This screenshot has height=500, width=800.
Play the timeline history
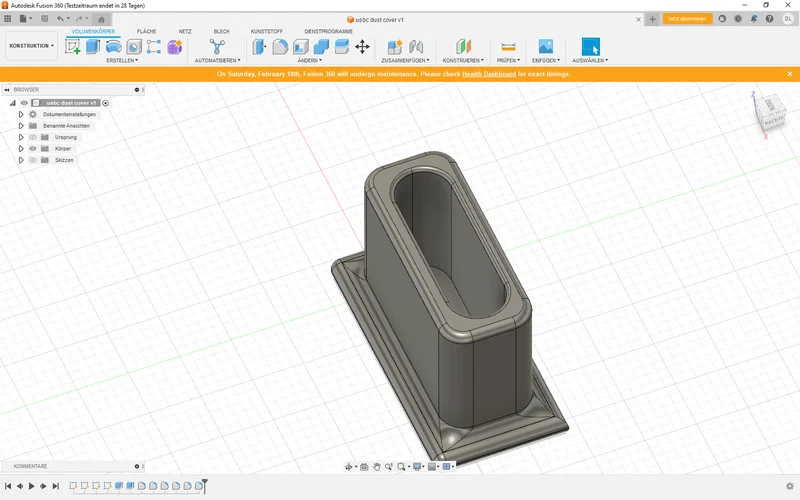click(32, 486)
